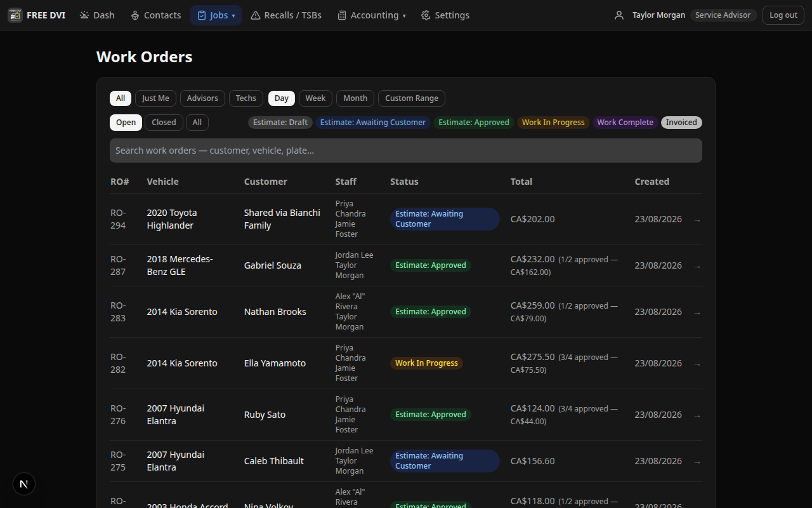This screenshot has width=812, height=508.
Task: Click the Settings gear icon
Action: [426, 15]
